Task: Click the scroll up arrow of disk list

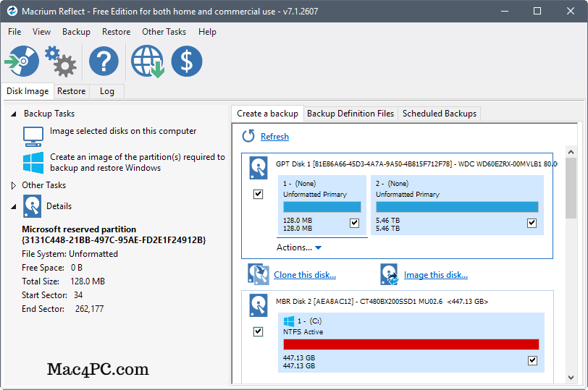Action: click(571, 152)
